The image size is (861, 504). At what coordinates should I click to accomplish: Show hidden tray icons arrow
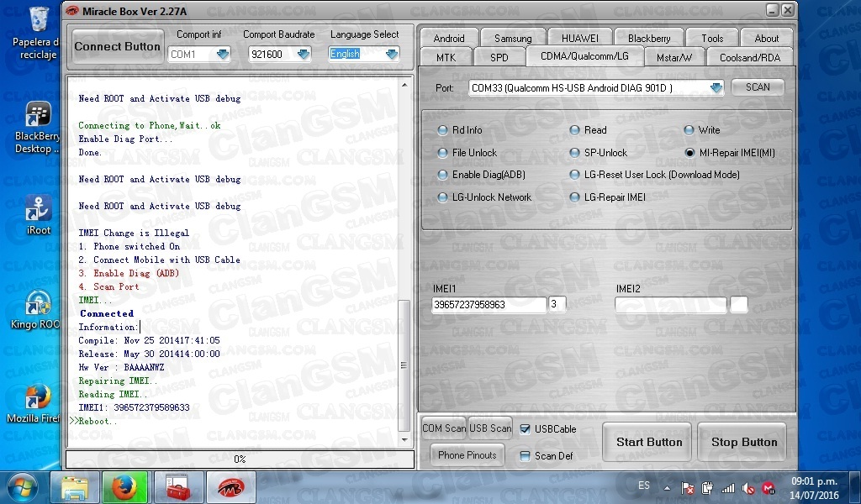pos(667,487)
